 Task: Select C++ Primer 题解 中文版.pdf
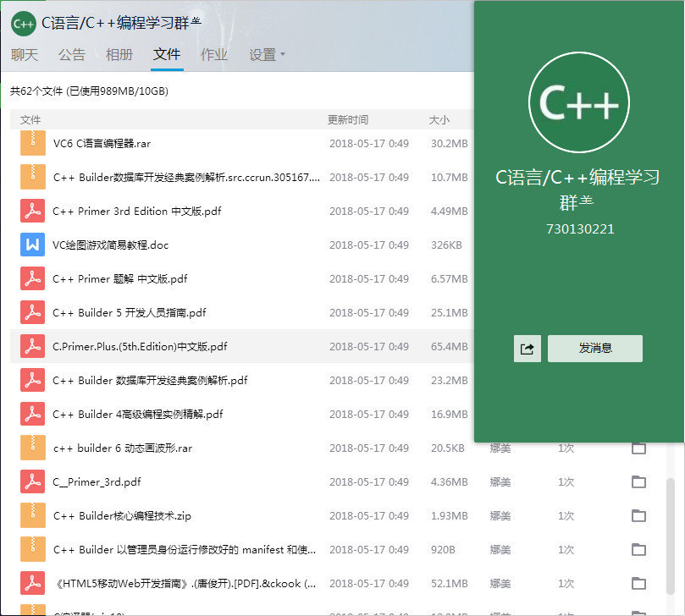[120, 279]
